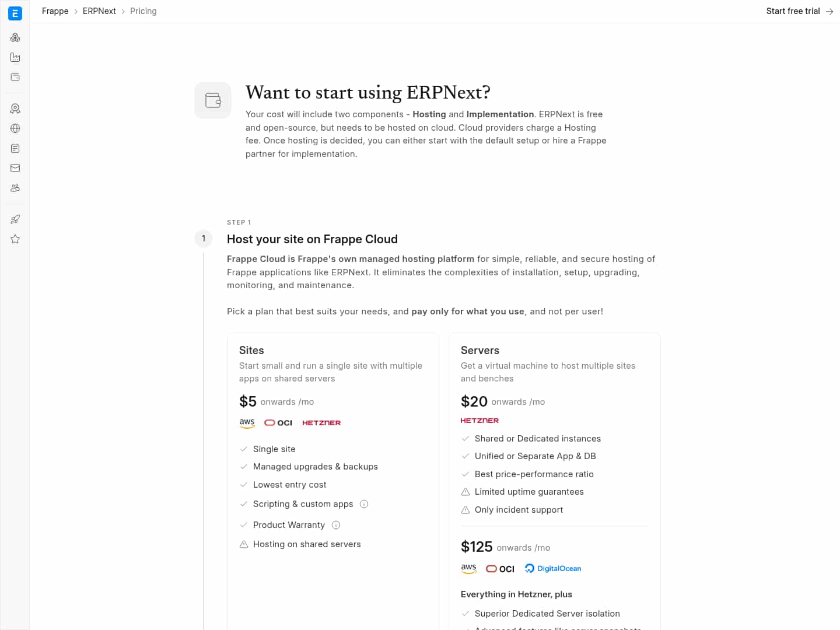Select the industries icon in the sidebar
The image size is (840, 630).
15,57
